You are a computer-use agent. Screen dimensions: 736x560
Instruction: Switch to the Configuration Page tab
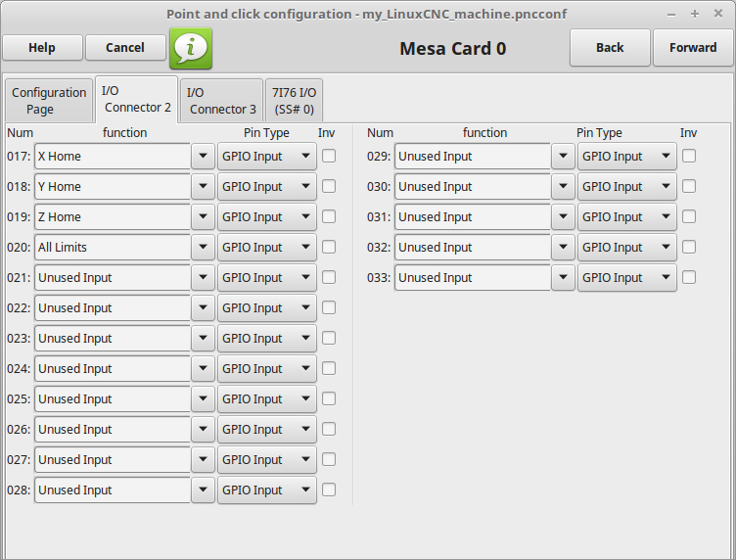pyautogui.click(x=49, y=101)
